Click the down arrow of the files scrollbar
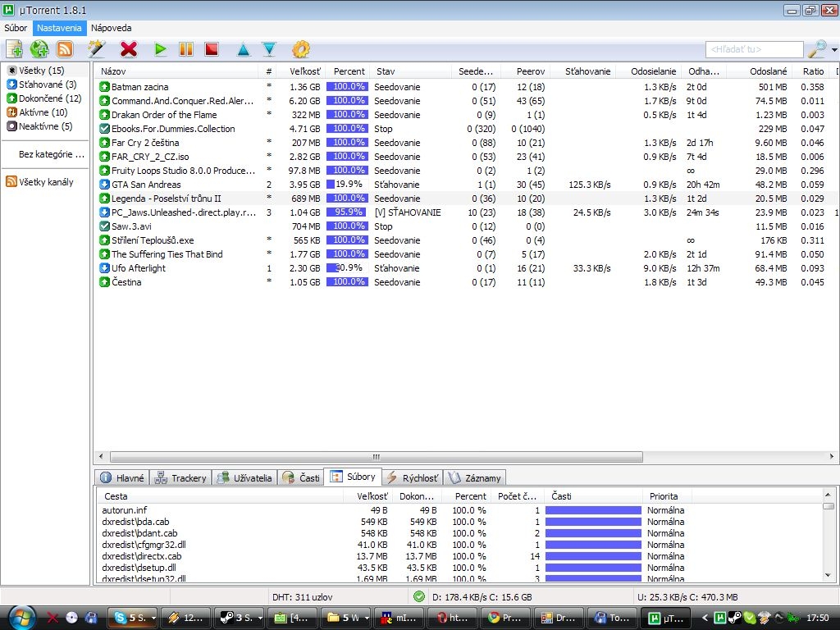Viewport: 840px width, 630px height. point(829,576)
